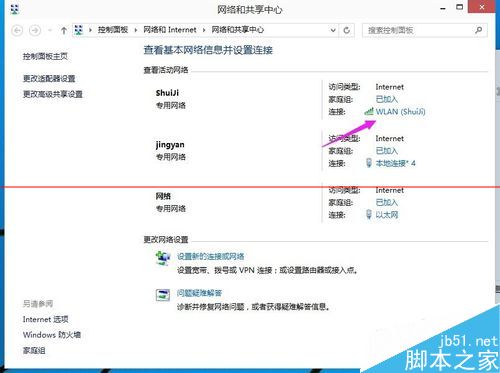This screenshot has height=373, width=500.
Task: Click 已加入 homegroup link for ShuiJi
Action: [387, 99]
